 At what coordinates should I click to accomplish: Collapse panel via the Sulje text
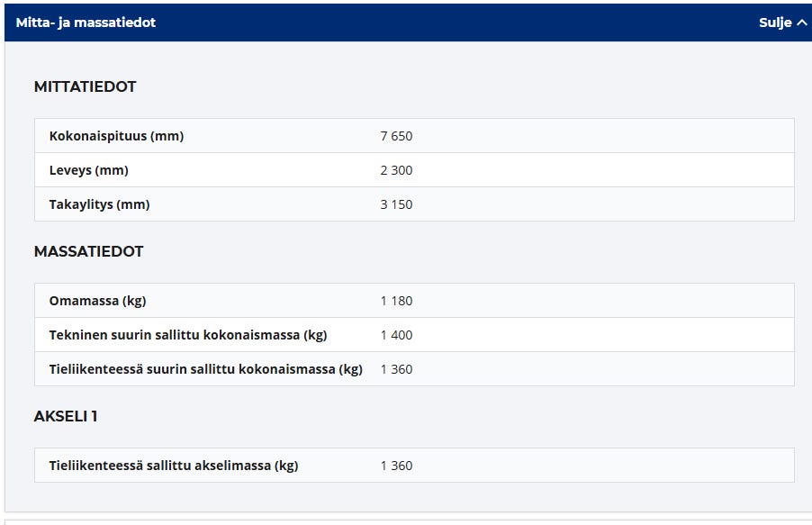tap(774, 23)
